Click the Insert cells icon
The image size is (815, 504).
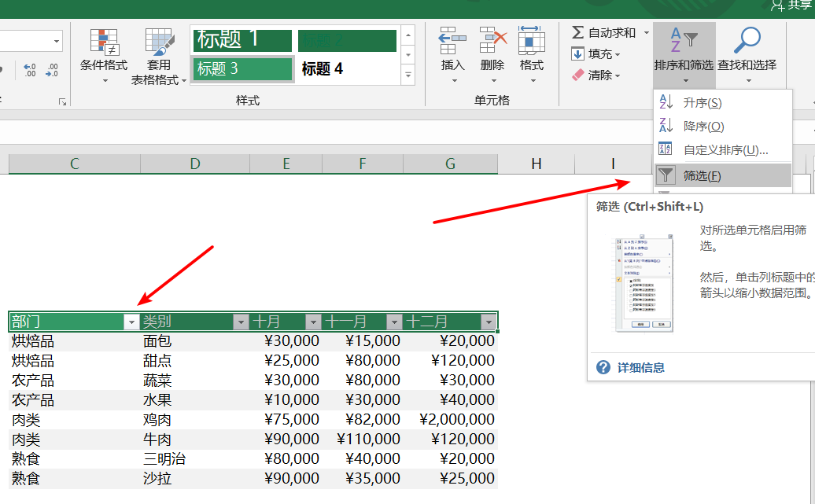(452, 39)
